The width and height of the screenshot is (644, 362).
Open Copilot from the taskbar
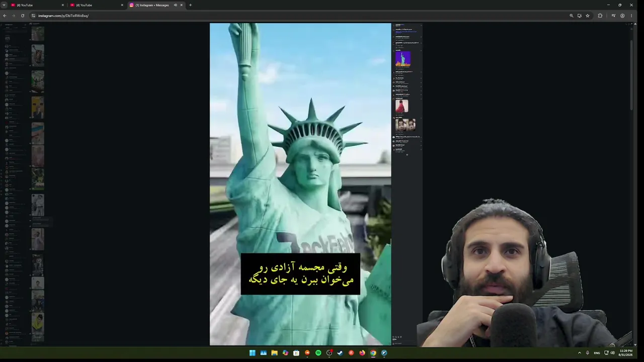click(285, 353)
